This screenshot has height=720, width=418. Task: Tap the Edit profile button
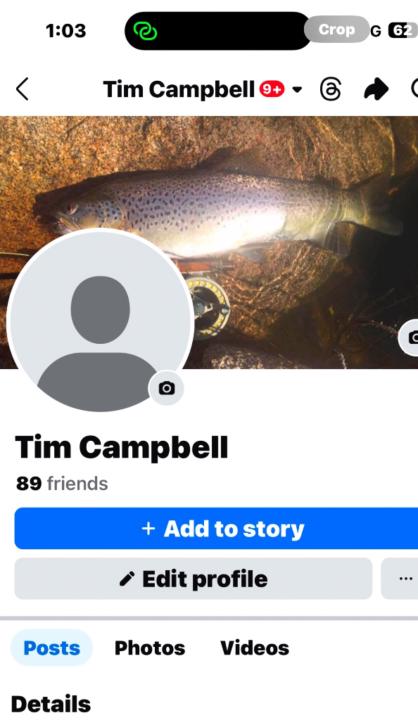point(193,579)
